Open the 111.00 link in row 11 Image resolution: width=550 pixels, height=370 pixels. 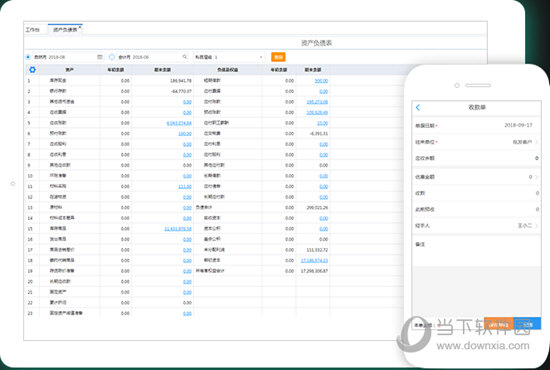click(x=185, y=187)
